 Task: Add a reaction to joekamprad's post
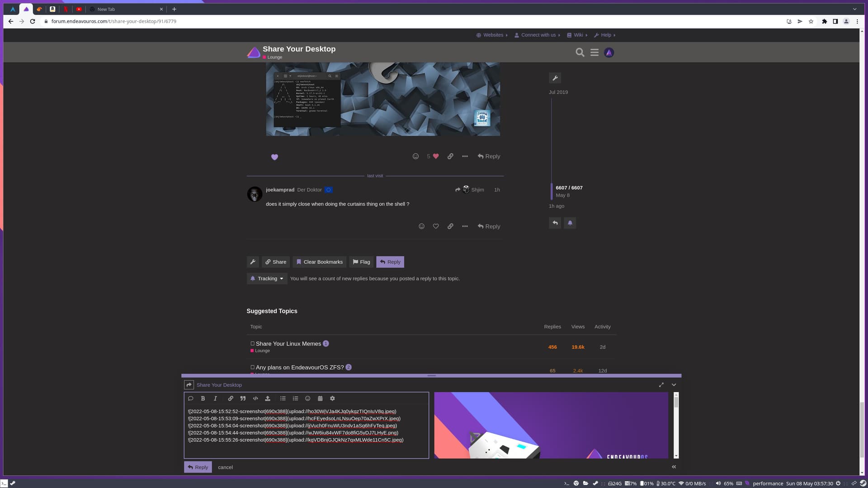click(x=422, y=226)
